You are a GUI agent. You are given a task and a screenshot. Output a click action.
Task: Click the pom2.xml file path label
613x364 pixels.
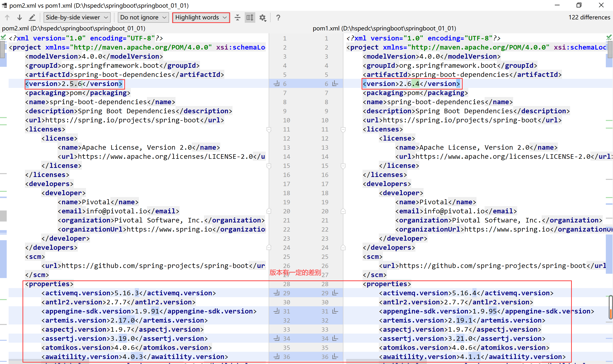[x=74, y=28]
